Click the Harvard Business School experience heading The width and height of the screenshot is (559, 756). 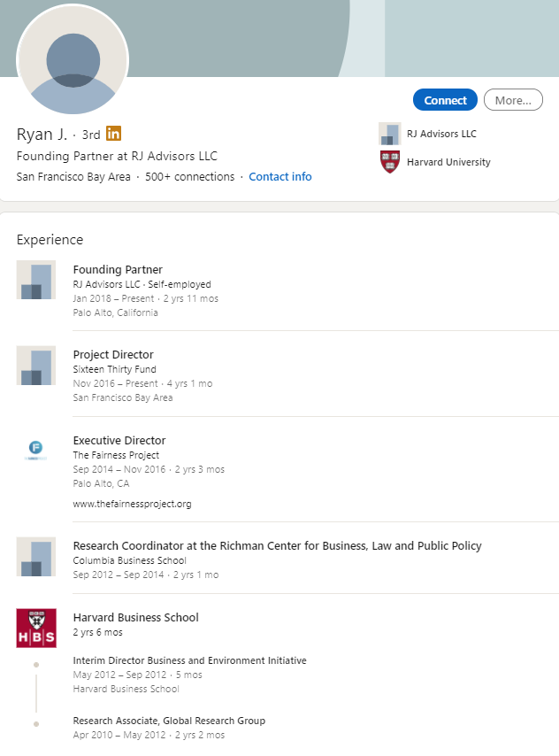tap(135, 618)
